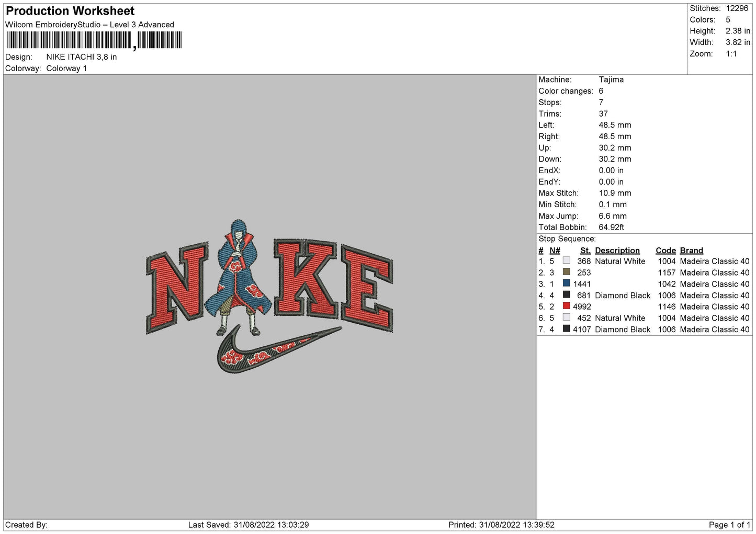
Task: Click the Right value 48.5 mm
Action: 615,137
